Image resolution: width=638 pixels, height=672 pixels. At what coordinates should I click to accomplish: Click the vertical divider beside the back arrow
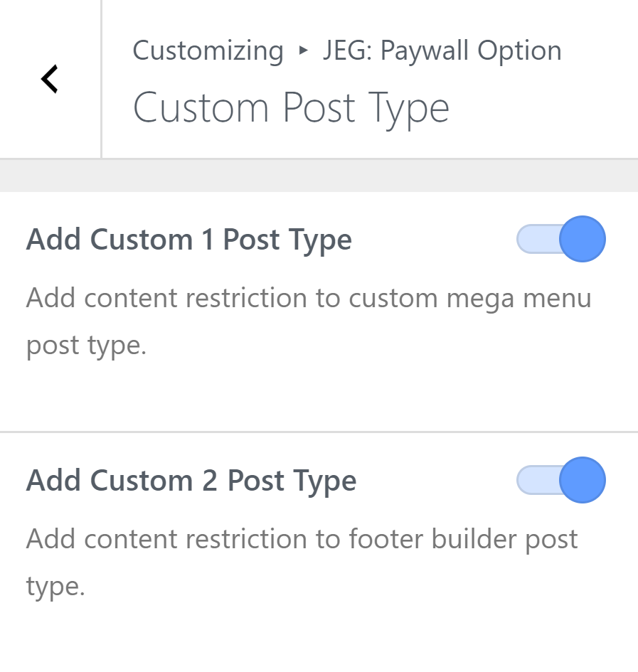[102, 78]
